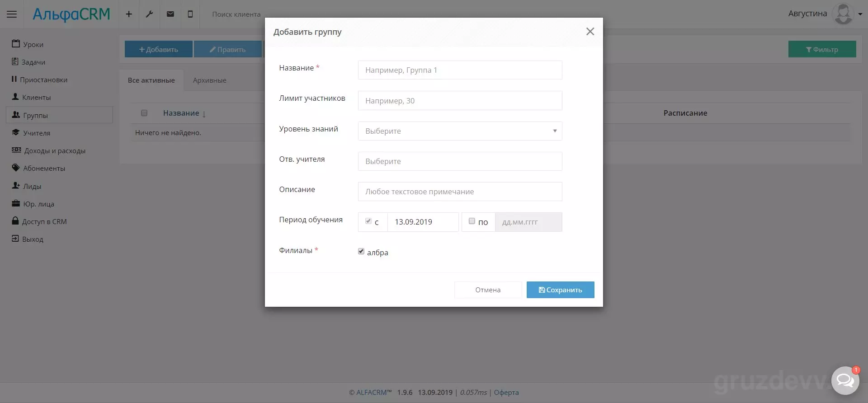Click the Расписание column header
Screen dimensions: 868x403
click(x=685, y=113)
